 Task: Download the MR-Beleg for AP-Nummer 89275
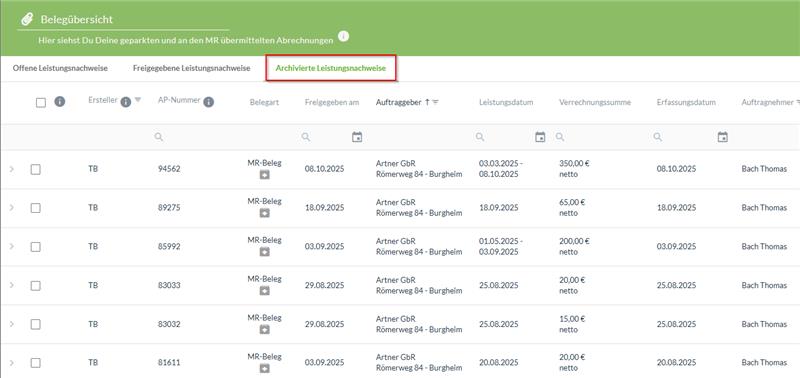coord(264,213)
